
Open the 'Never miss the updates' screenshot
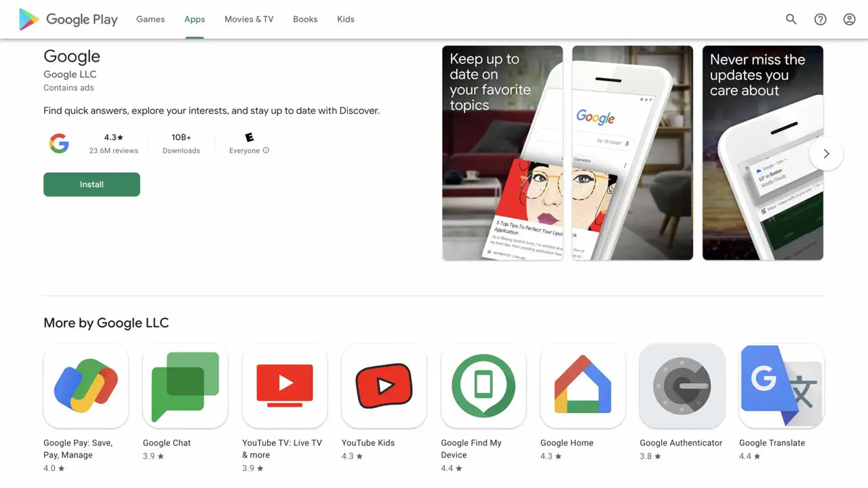click(x=763, y=153)
